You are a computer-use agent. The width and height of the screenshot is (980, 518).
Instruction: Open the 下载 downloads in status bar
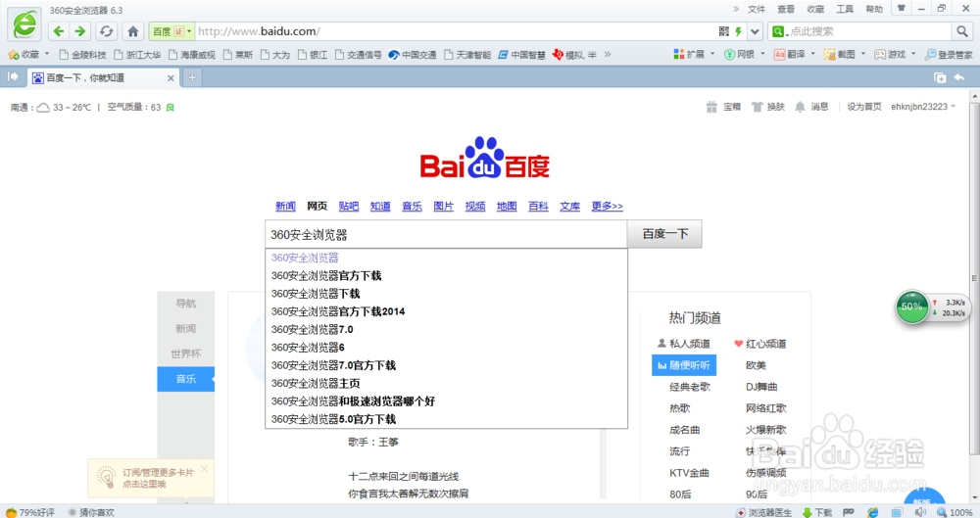coord(817,512)
